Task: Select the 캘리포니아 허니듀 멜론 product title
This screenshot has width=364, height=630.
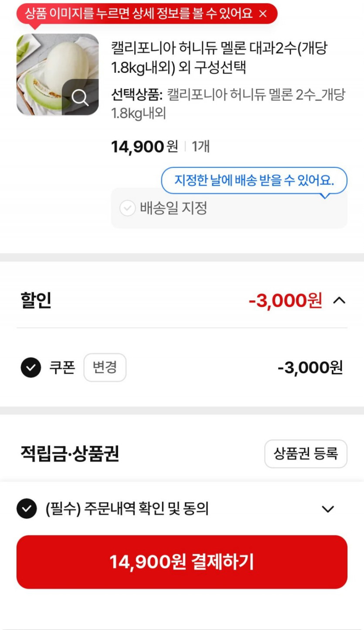Action: point(219,58)
